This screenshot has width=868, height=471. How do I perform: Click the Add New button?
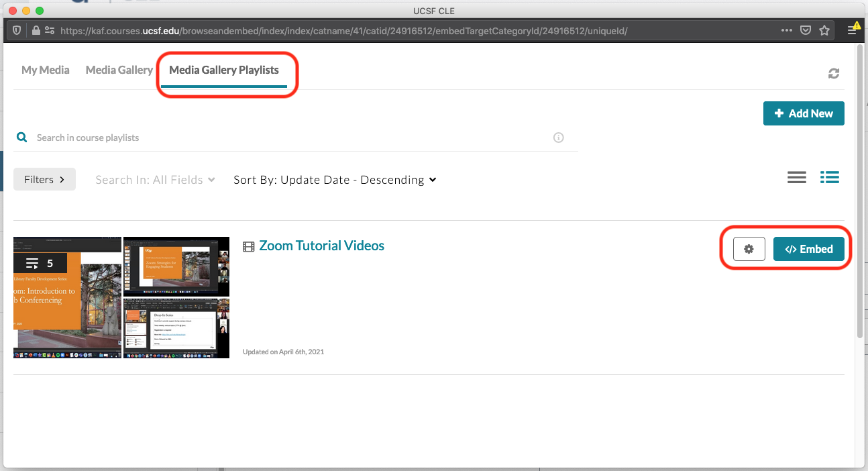pyautogui.click(x=803, y=113)
